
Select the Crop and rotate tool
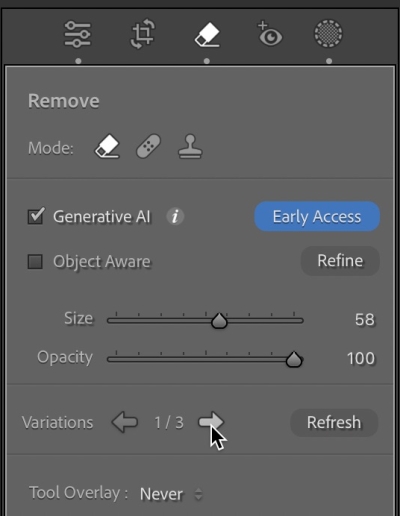pos(143,34)
